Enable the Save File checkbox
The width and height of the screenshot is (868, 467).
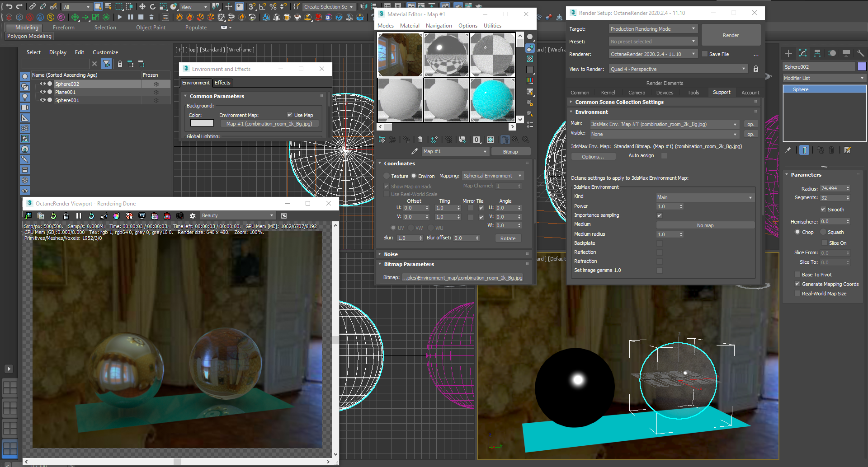(x=704, y=54)
